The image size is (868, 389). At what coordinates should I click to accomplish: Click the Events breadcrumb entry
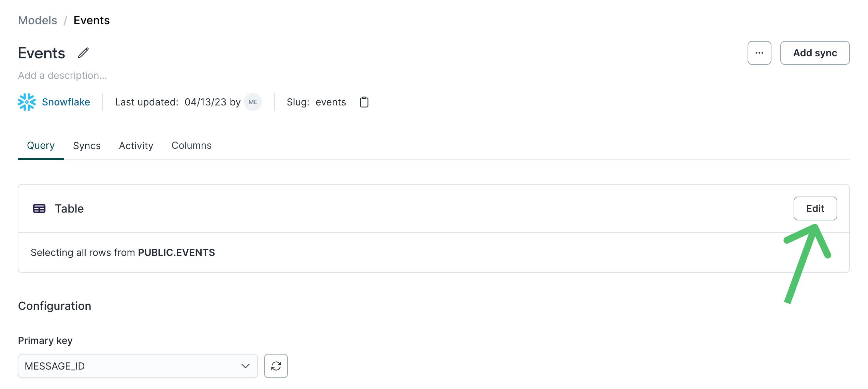pyautogui.click(x=91, y=20)
